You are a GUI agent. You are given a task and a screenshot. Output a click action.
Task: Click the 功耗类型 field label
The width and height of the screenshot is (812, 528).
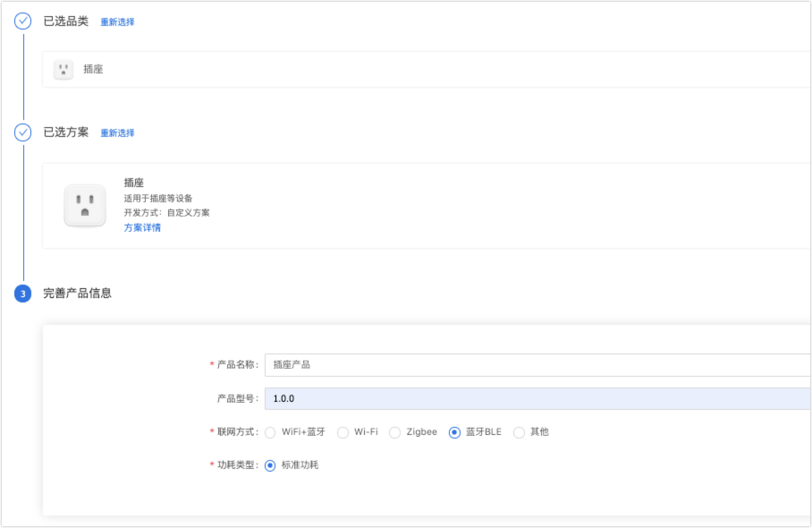click(238, 465)
